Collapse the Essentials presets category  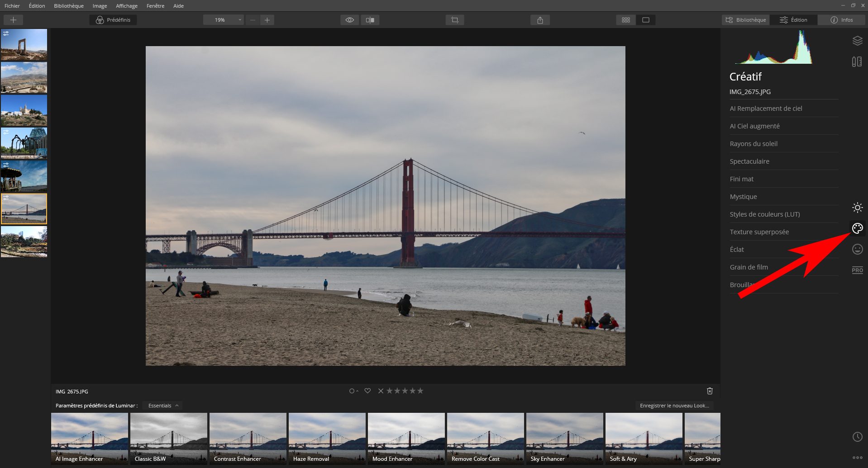(x=162, y=405)
